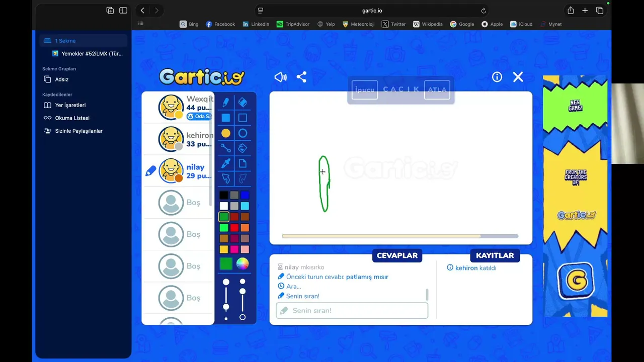Viewport: 644px width, 362px height.
Task: Open the game info icon
Action: (x=497, y=77)
